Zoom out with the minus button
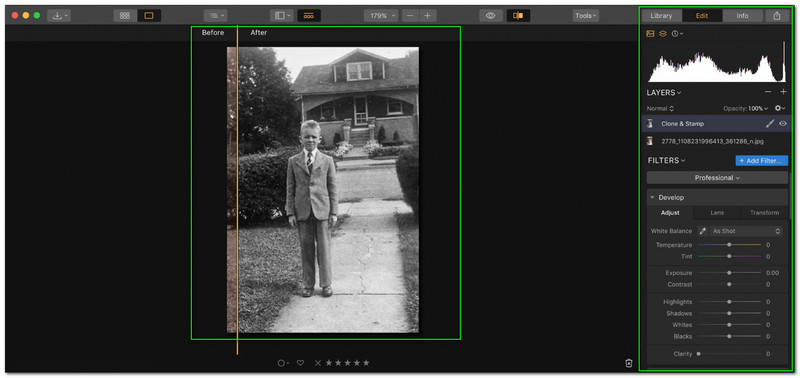Screen dimensions: 800x378 [410, 16]
